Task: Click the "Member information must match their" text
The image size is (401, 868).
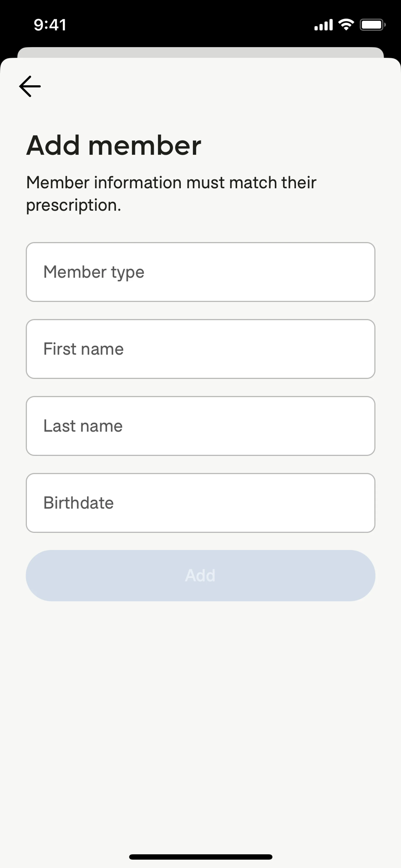Action: (x=171, y=183)
